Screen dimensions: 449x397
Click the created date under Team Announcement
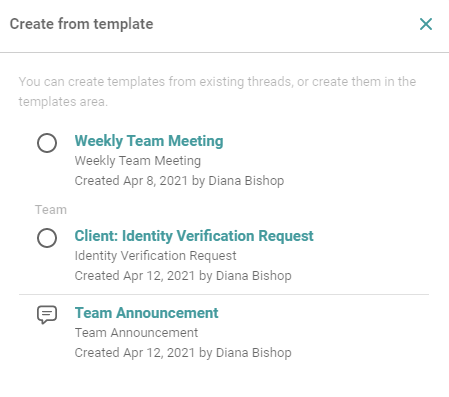click(x=183, y=353)
